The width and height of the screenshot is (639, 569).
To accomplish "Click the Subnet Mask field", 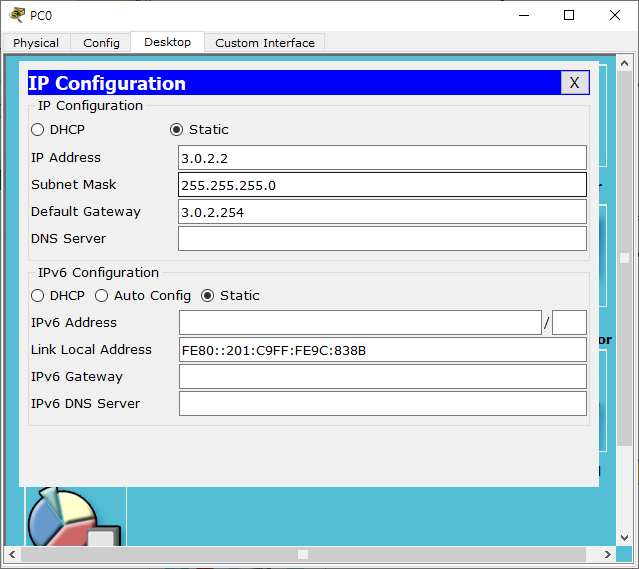I will point(382,185).
